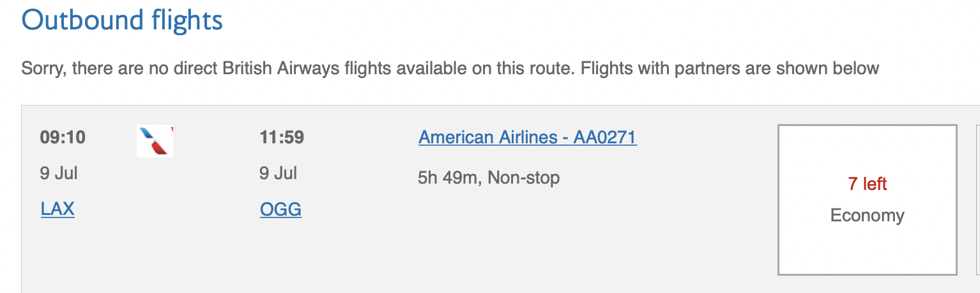Open the LAX airport link
Screen dimensions: 980x293
click(x=57, y=209)
